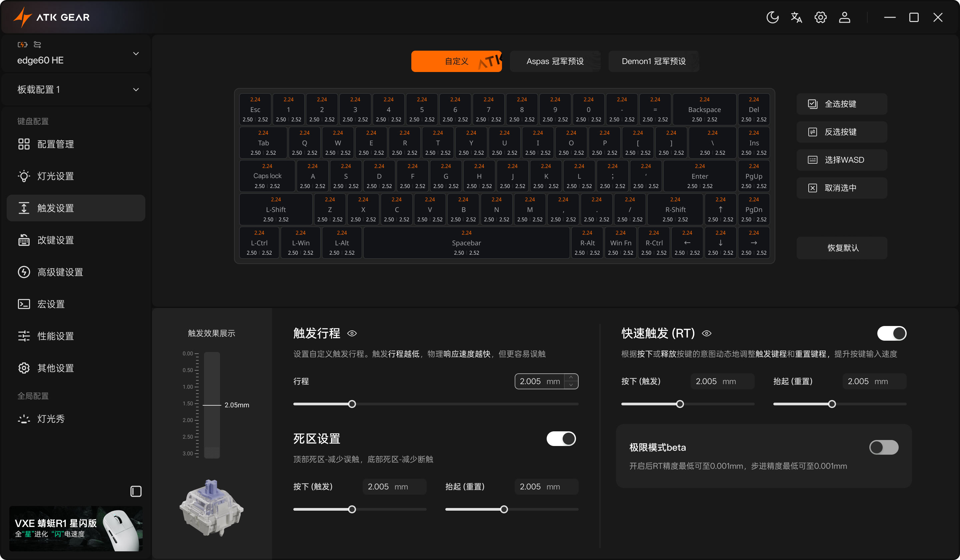Screen dimensions: 960x560
Task: Expand the edge60 HE device dropdown
Action: [x=136, y=54]
